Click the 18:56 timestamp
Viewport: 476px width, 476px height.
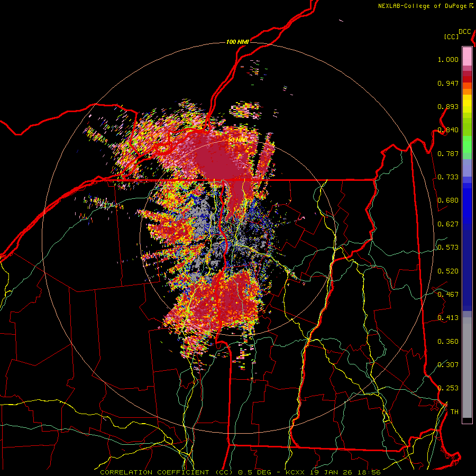coord(369,472)
